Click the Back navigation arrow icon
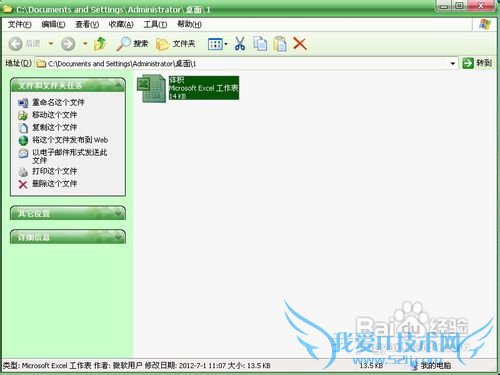The height and width of the screenshot is (375, 500). click(x=15, y=44)
